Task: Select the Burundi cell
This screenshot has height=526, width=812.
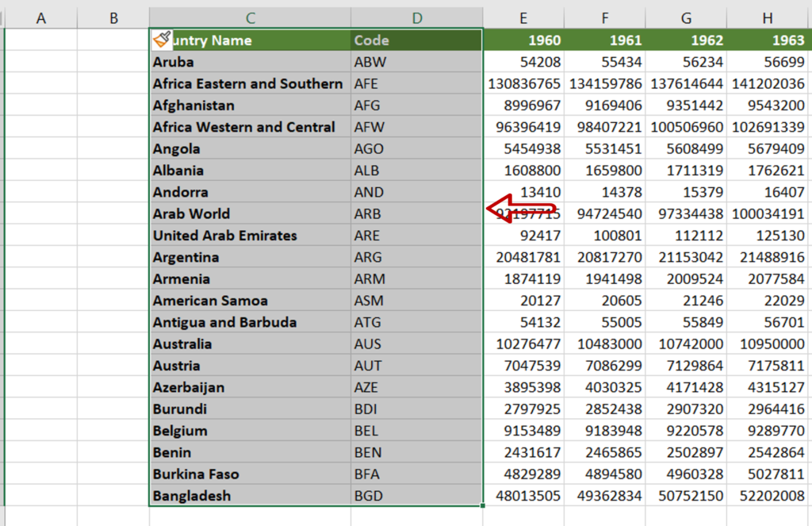Action: tap(250, 409)
